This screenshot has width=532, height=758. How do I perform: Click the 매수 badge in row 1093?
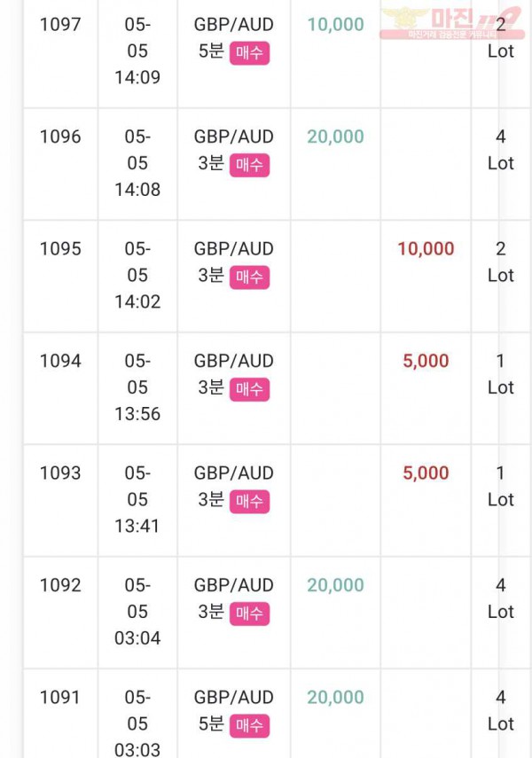(249, 501)
